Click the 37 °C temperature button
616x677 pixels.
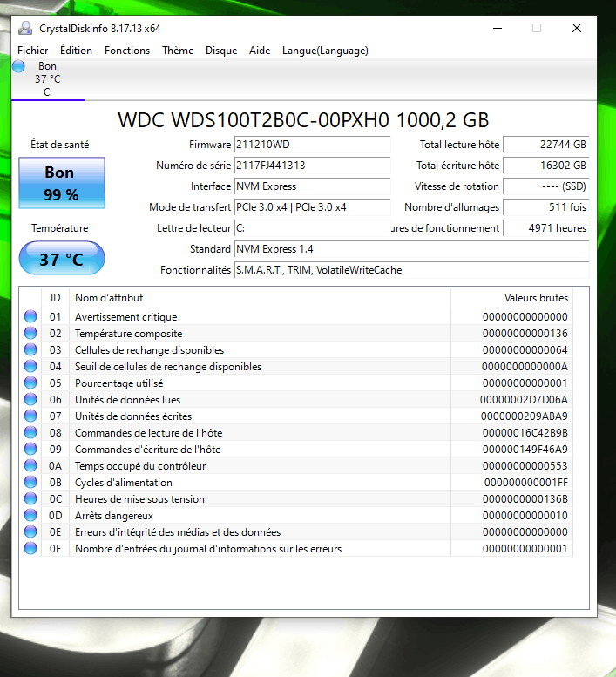tap(62, 258)
